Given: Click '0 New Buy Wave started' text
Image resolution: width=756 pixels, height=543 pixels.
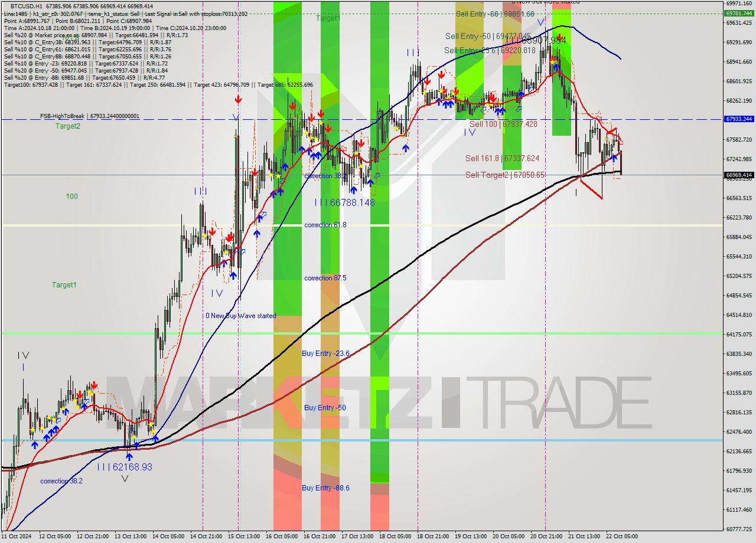Looking at the screenshot, I should click(240, 316).
